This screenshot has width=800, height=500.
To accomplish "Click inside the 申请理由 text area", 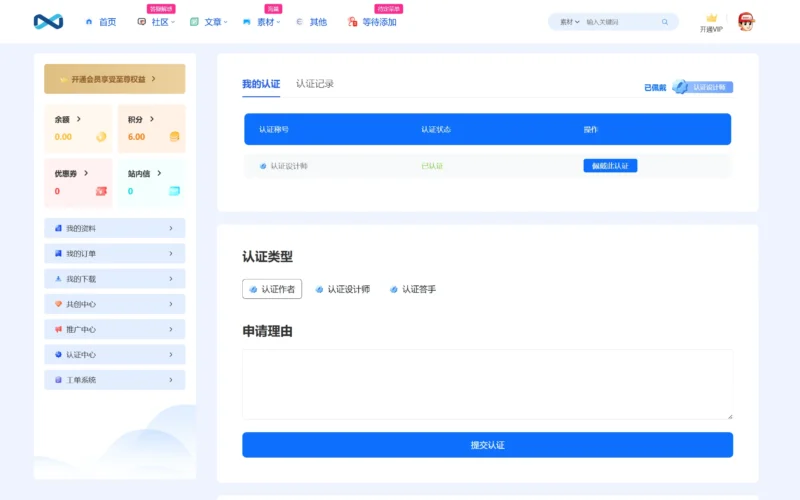I will point(487,384).
